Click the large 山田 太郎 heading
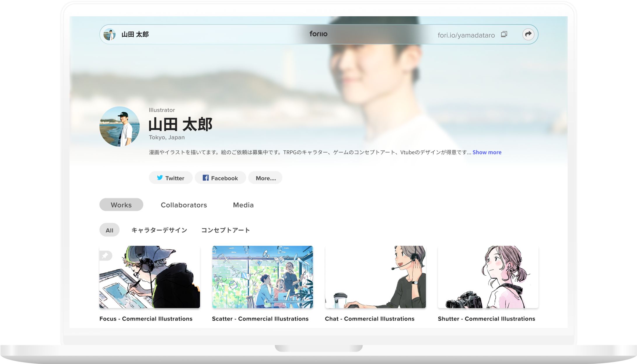637x364 pixels. [x=181, y=124]
